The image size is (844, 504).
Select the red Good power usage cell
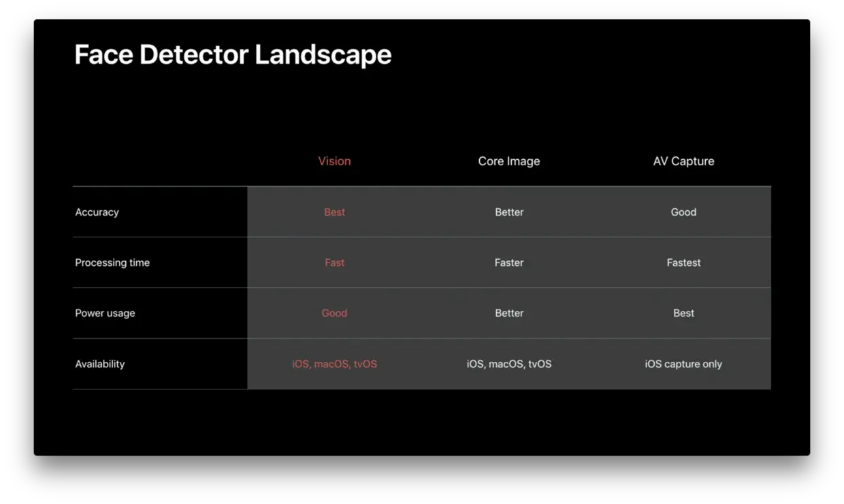pos(335,313)
